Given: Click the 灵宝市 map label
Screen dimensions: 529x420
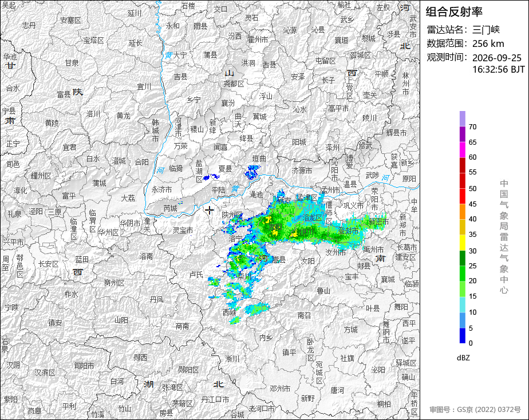Looking at the screenshot, I should click(183, 230).
